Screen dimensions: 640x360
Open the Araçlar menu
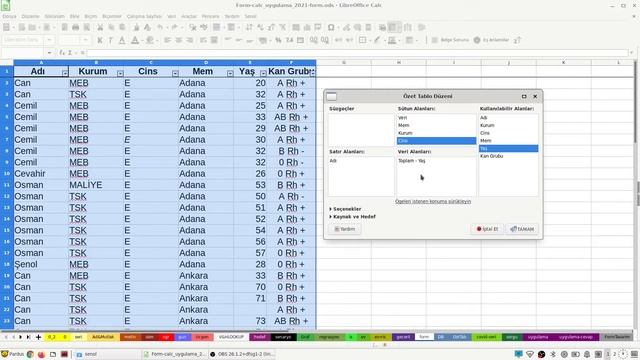pos(189,16)
